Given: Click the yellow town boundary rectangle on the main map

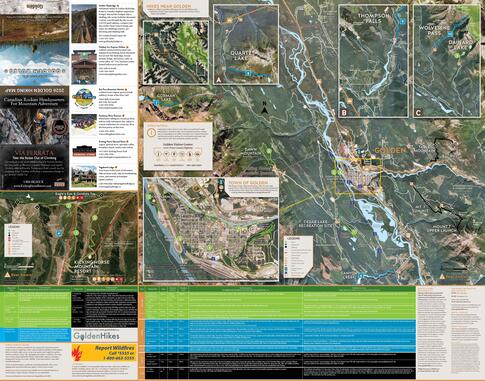Looking at the screenshot, I should click(x=358, y=176).
